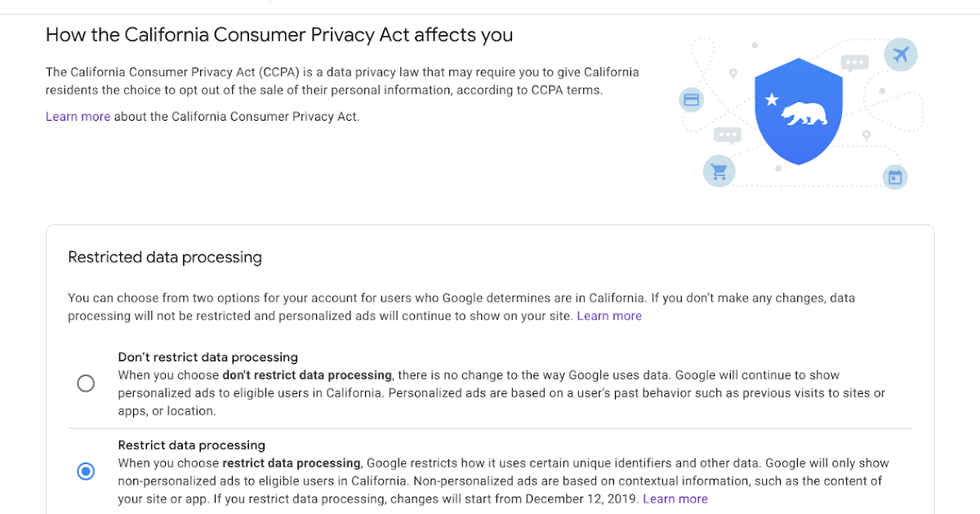Image resolution: width=980 pixels, height=514 pixels.
Task: Select the "Don't restrict data processing" radio button
Action: click(86, 383)
